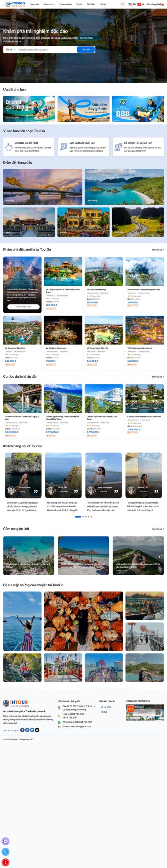Switch language to VI with the flag
The image size is (167, 868).
click(x=141, y=4)
